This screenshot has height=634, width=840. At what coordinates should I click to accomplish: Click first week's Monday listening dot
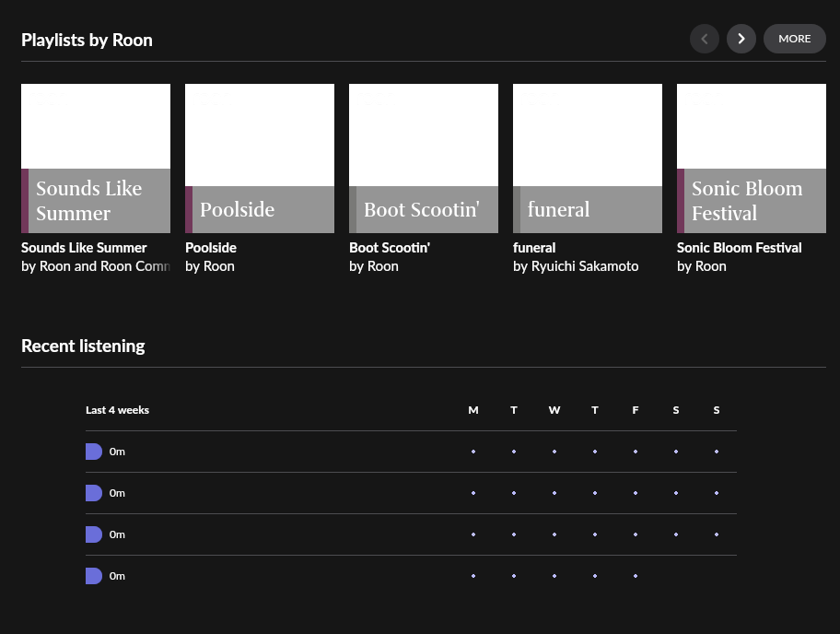[473, 452]
